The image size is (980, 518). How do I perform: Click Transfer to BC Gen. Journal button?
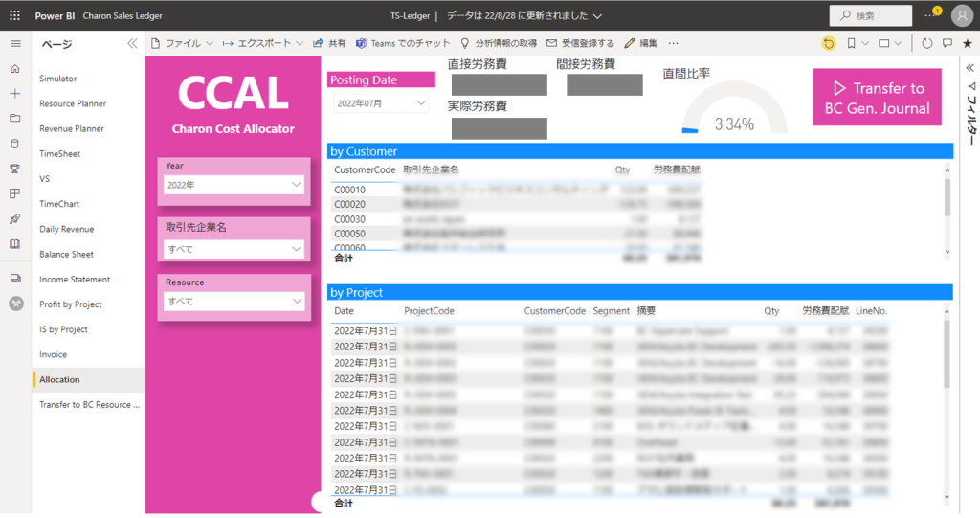pyautogui.click(x=877, y=97)
